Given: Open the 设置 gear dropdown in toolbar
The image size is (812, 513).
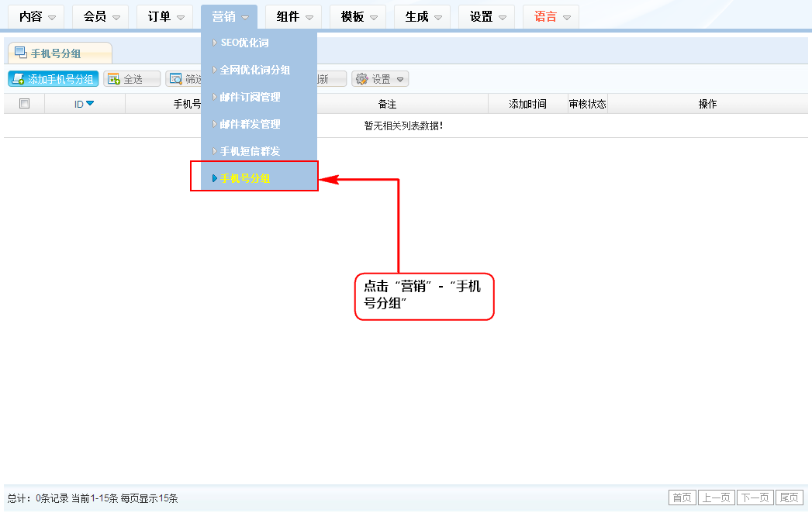Looking at the screenshot, I should (380, 79).
